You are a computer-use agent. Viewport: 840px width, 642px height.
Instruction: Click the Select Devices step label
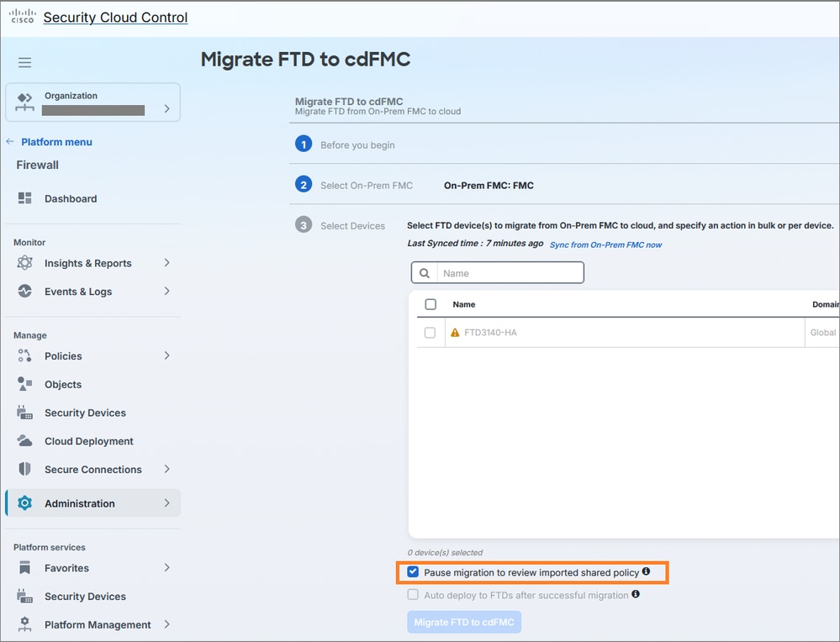tap(352, 226)
